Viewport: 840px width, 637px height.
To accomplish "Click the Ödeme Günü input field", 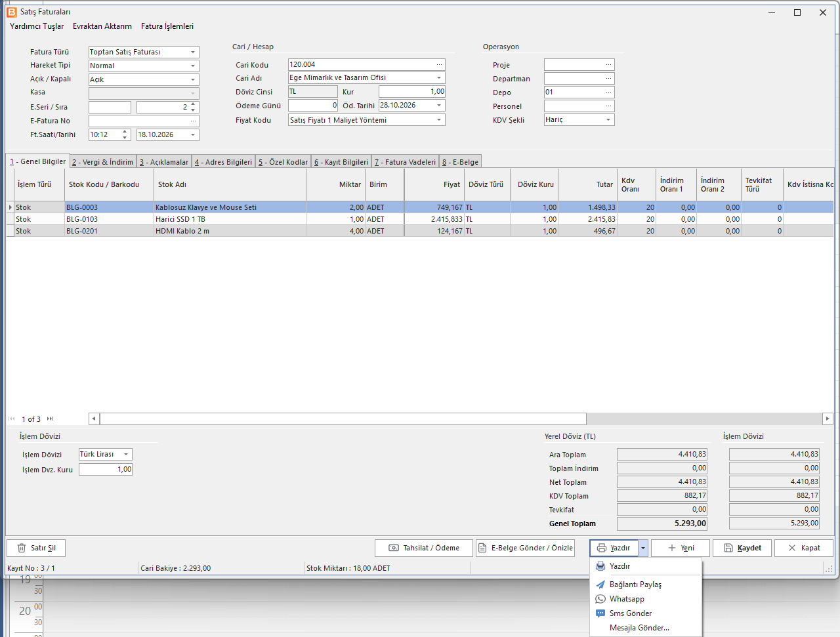I will coord(313,105).
